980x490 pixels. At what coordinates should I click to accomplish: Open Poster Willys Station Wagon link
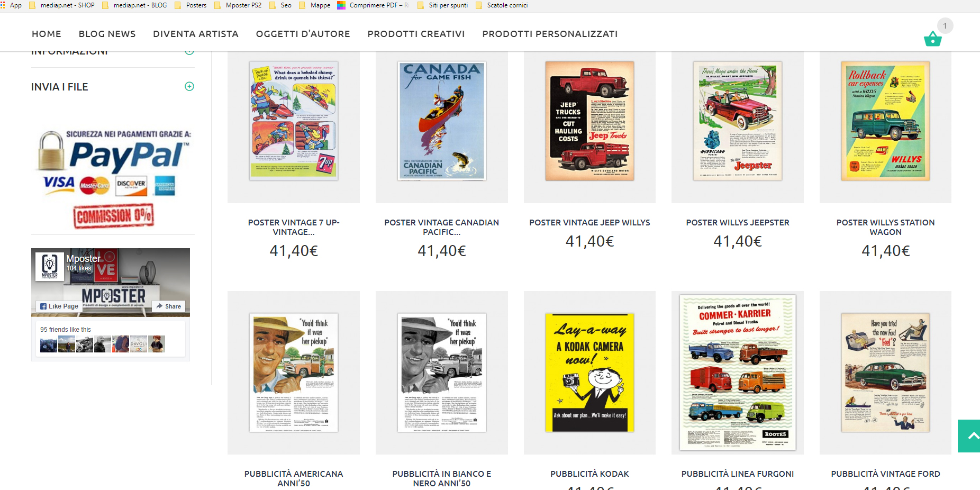[x=885, y=227]
